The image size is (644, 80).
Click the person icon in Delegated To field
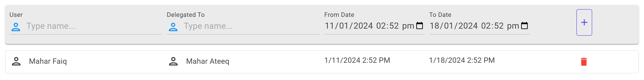[x=173, y=27]
